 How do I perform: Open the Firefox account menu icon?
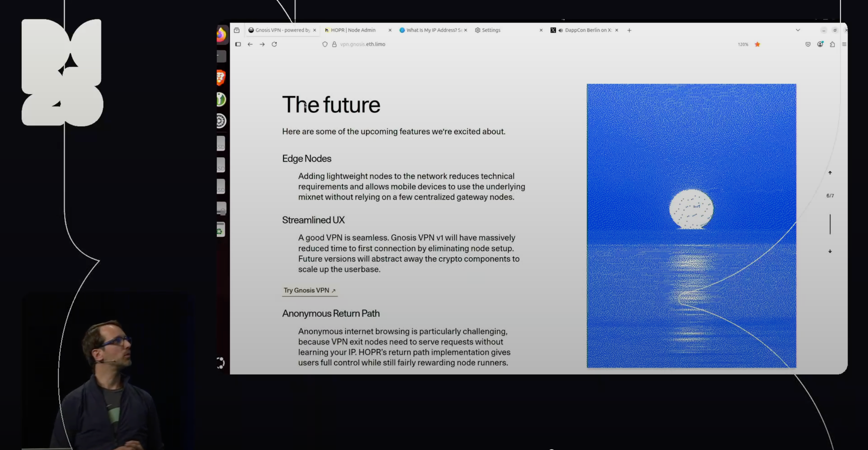tap(820, 44)
